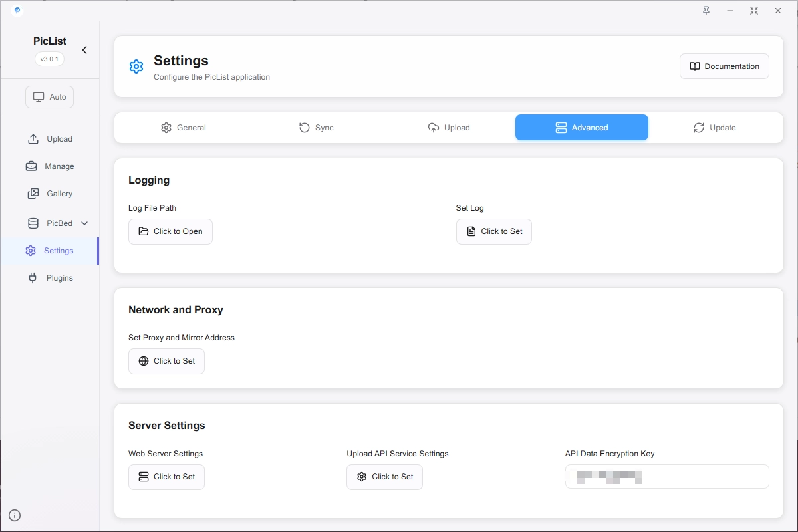Click to Set proxy and mirror address

166,361
